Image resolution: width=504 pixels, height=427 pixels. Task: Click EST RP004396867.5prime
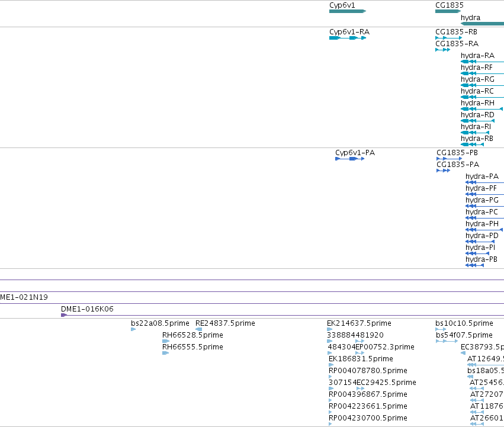(368, 394)
